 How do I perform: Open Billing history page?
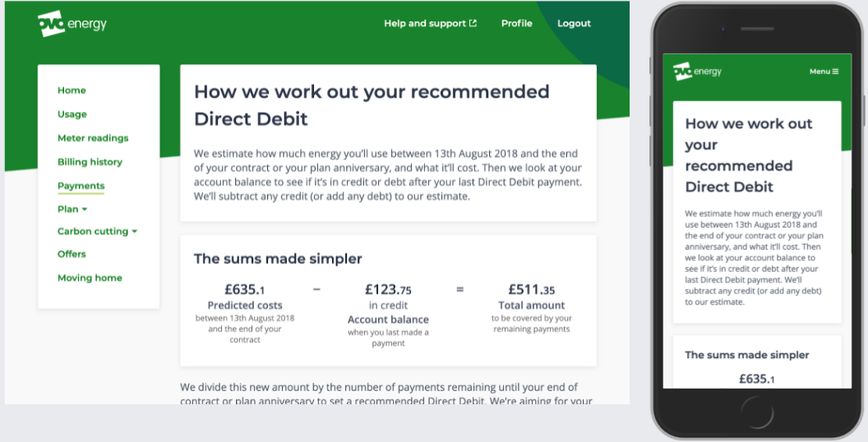point(90,162)
